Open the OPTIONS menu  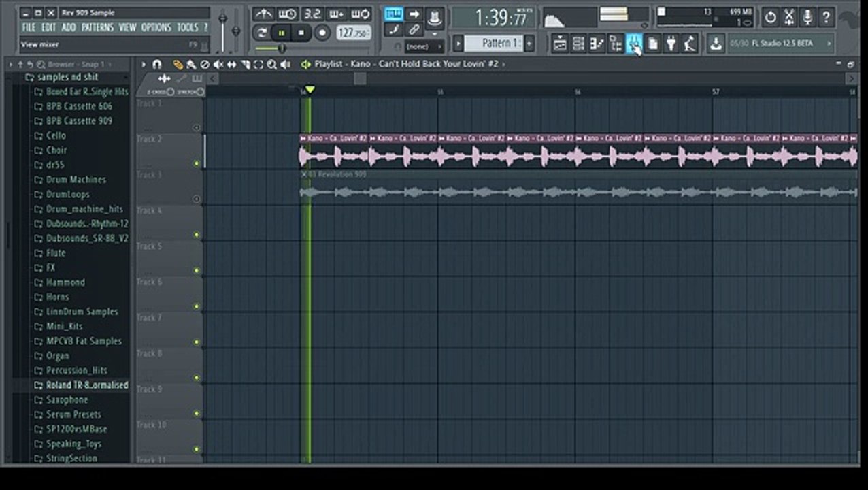(156, 27)
